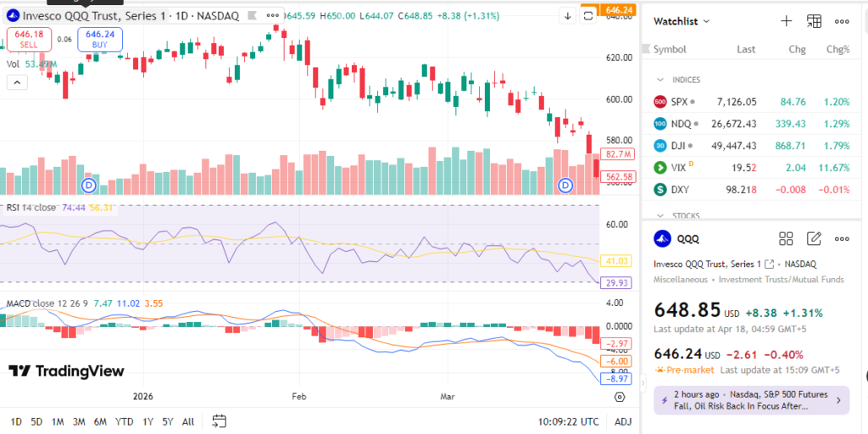Viewport: 868px width, 434px height.
Task: Click the BUY 646.24 button
Action: [100, 38]
